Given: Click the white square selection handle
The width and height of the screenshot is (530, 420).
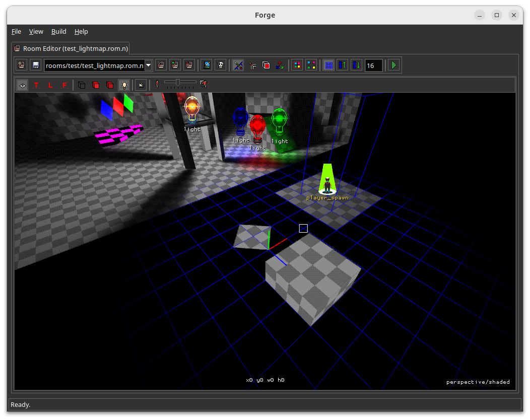Looking at the screenshot, I should point(303,229).
